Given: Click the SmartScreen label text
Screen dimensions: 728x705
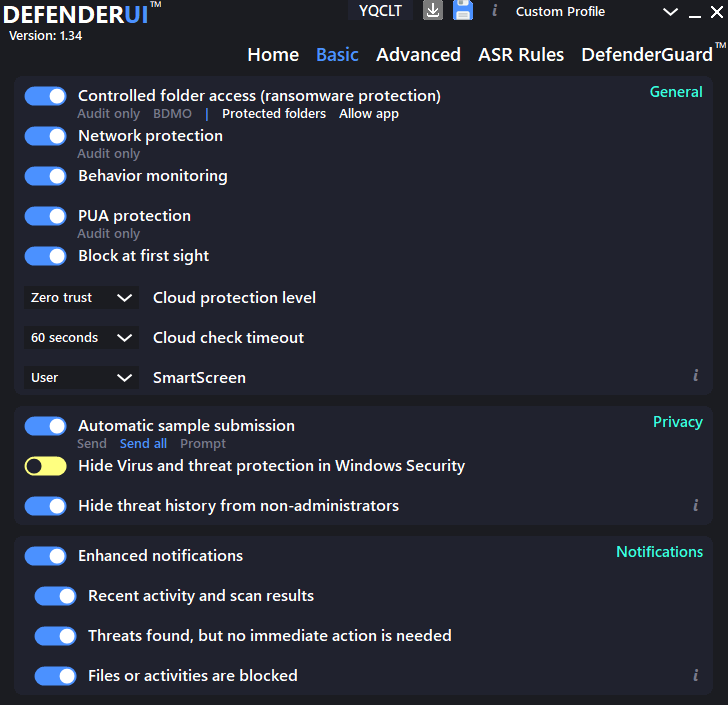Looking at the screenshot, I should (x=200, y=378).
